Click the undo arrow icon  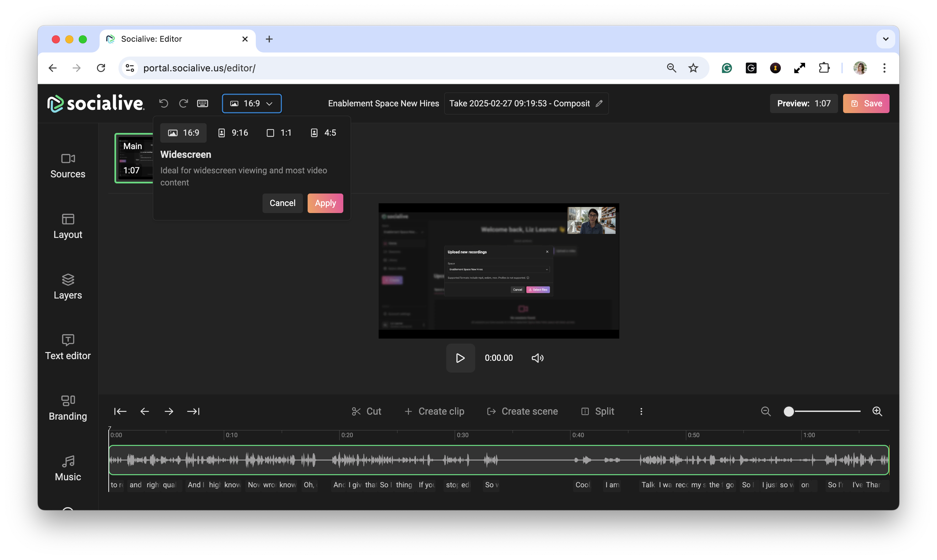pos(163,103)
